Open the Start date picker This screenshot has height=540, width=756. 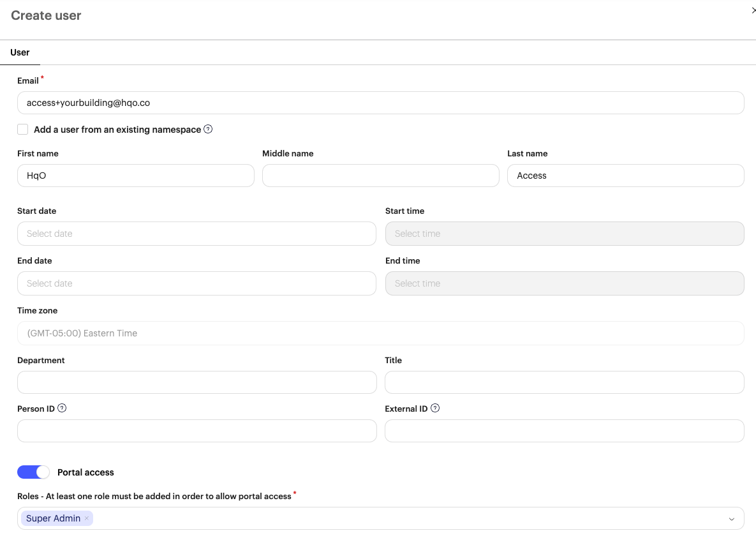tap(196, 234)
